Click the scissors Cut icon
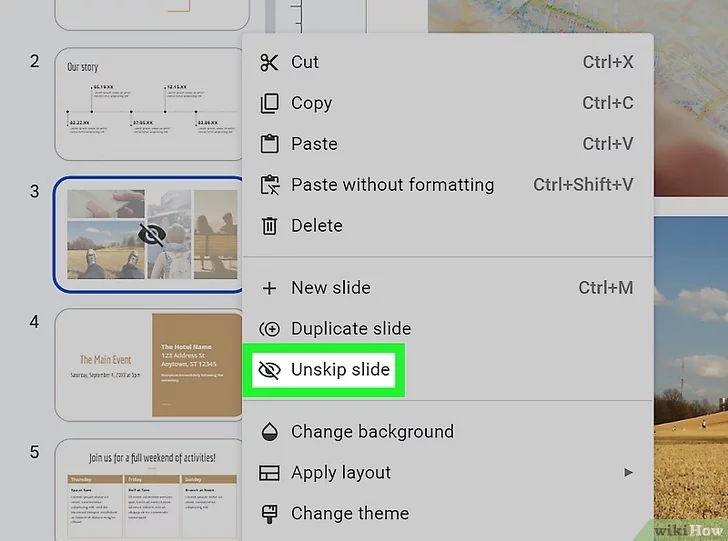Screen dimensions: 728x541 click(x=269, y=62)
